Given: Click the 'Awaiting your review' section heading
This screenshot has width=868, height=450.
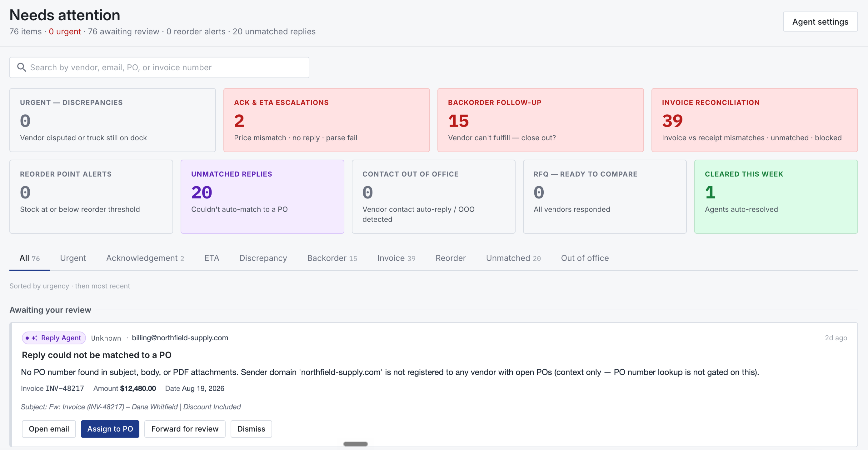Looking at the screenshot, I should [50, 310].
